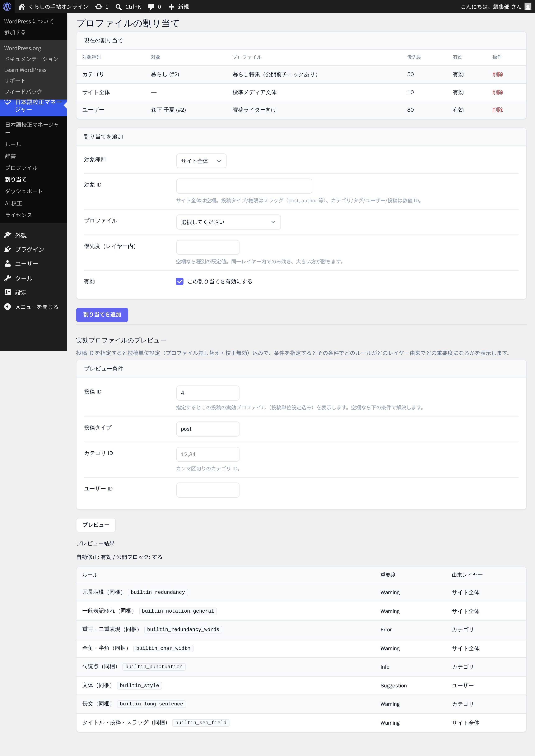The height and width of the screenshot is (756, 535).
Task: Click the ユーザー person icon
Action: pyautogui.click(x=8, y=264)
